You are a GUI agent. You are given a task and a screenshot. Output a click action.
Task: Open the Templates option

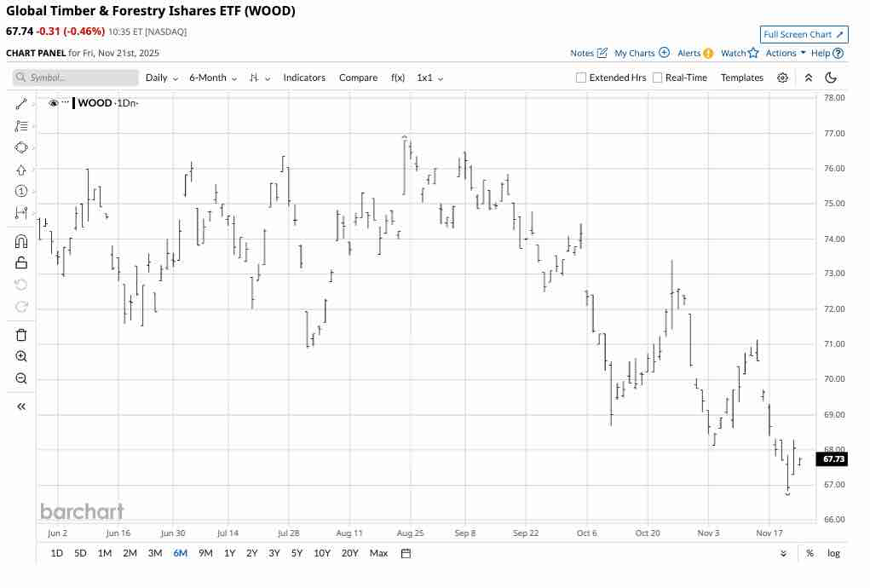click(741, 78)
